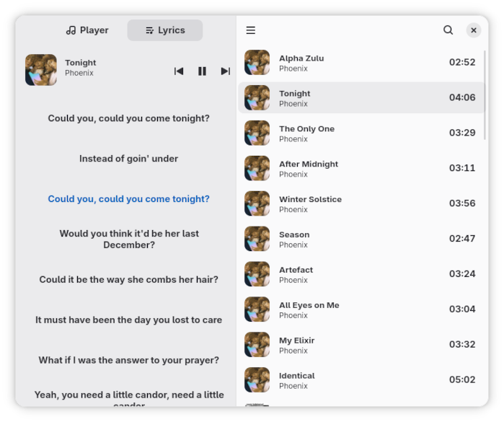Click Artefact album thumbnail

coord(257,274)
